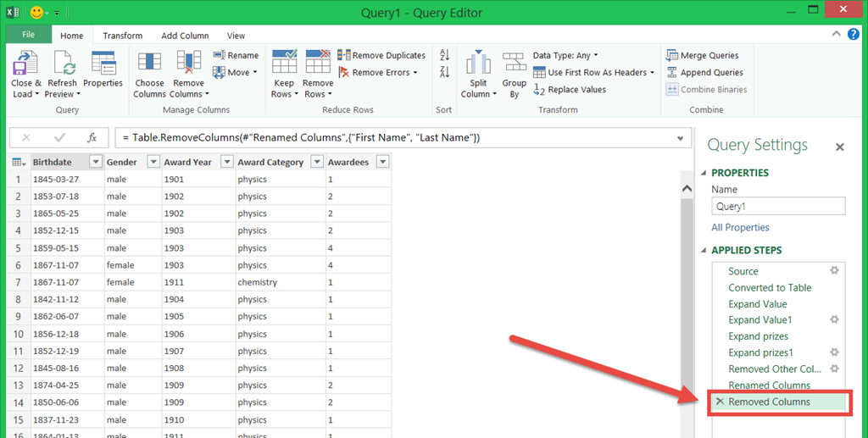Click Sort Ascending icon
Viewport: 868px width, 438px height.
(x=444, y=55)
